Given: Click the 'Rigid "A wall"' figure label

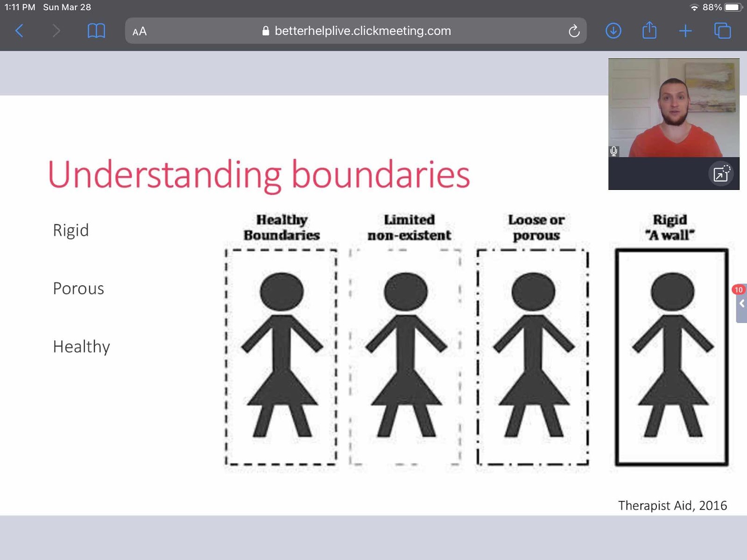Looking at the screenshot, I should click(x=670, y=227).
